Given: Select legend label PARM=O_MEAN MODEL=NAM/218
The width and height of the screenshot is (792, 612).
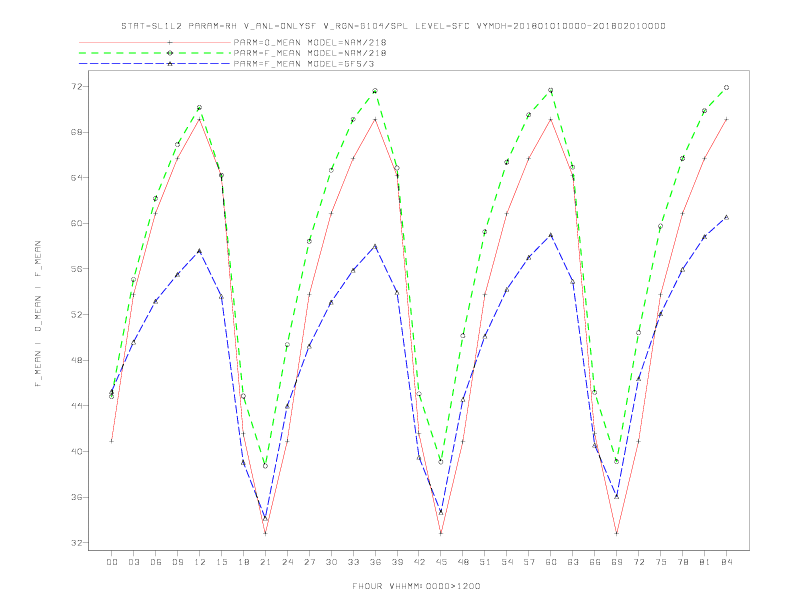Looking at the screenshot, I should tap(310, 42).
